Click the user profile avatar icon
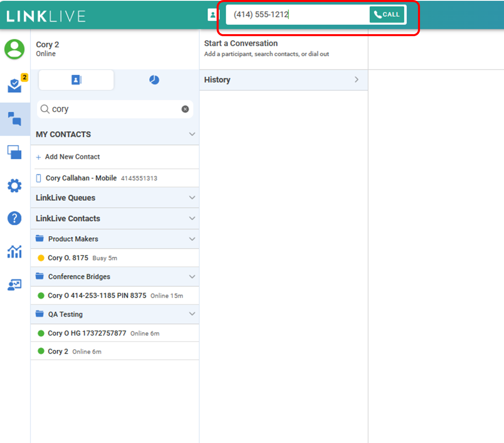 (x=14, y=49)
